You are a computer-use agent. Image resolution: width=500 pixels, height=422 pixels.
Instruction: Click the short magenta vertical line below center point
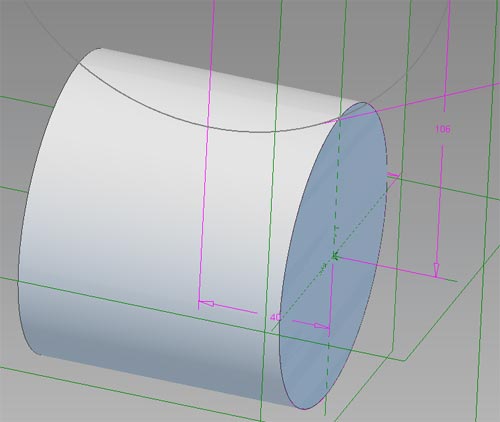point(331,297)
